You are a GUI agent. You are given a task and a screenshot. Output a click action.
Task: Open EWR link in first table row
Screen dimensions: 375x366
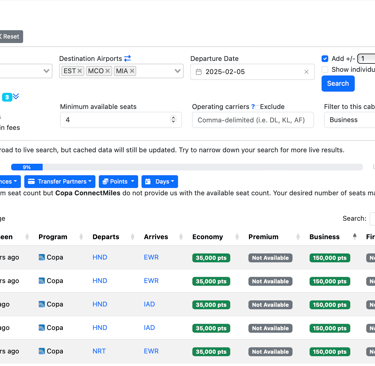click(x=151, y=257)
